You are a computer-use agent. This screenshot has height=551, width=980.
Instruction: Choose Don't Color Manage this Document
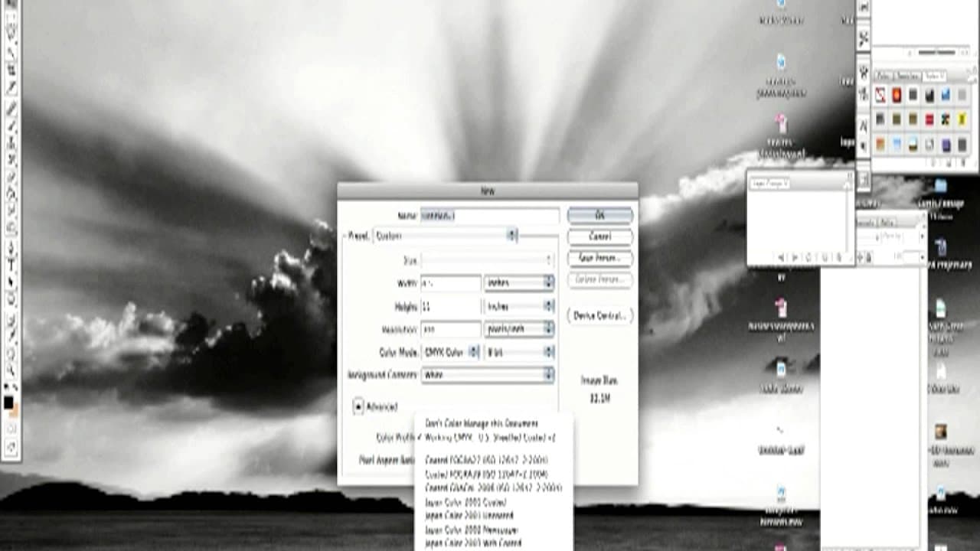pyautogui.click(x=482, y=423)
